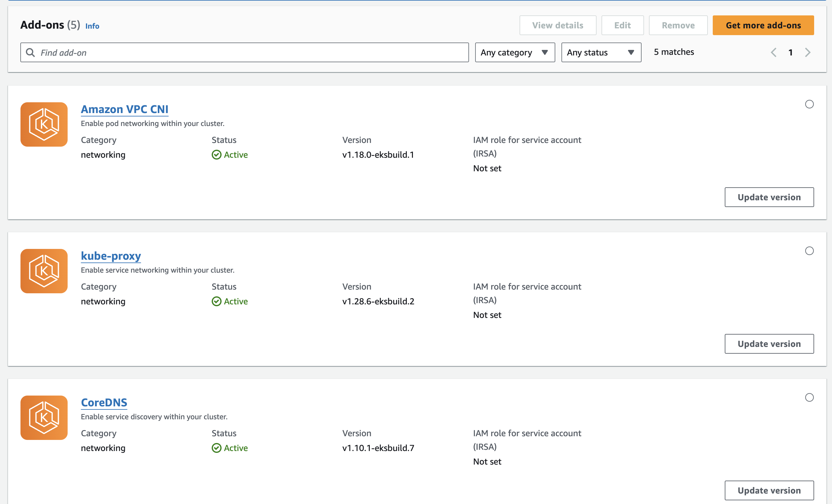
Task: Click the CoreDNS add-on icon
Action: click(x=44, y=417)
